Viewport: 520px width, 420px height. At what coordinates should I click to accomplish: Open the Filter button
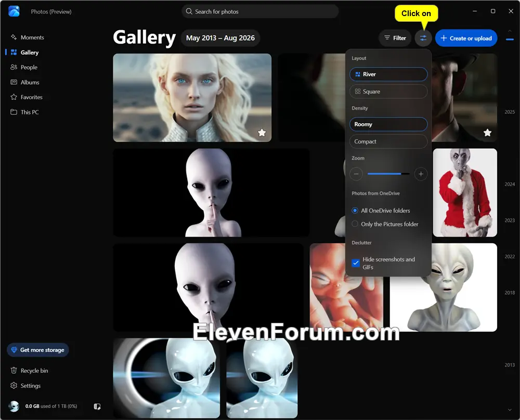click(395, 38)
